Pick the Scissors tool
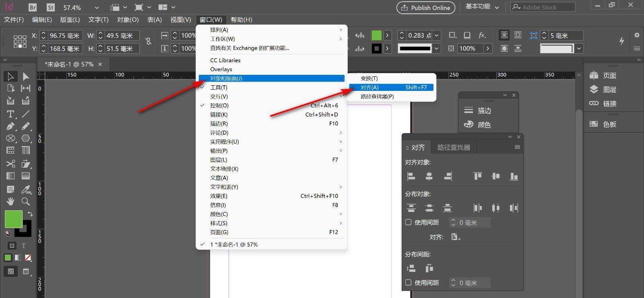The image size is (644, 298). pyautogui.click(x=10, y=164)
